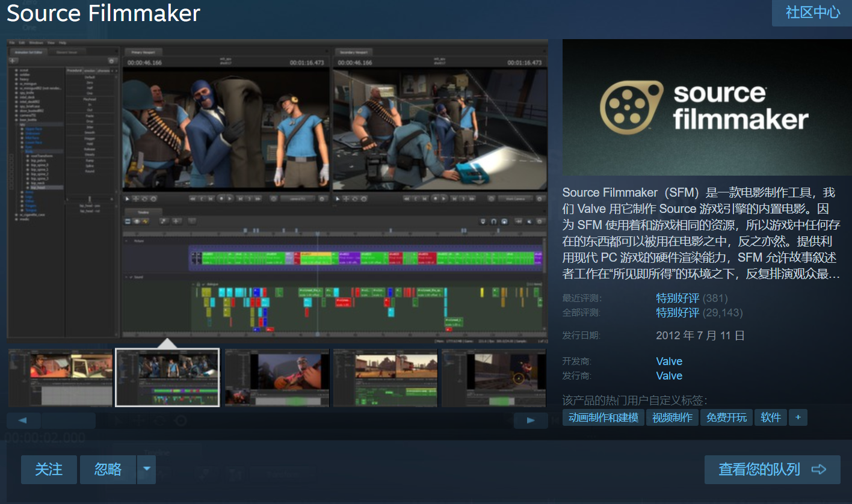Screen dimensions: 852x504
Task: Select the last screenshot thumbnail
Action: click(x=493, y=378)
